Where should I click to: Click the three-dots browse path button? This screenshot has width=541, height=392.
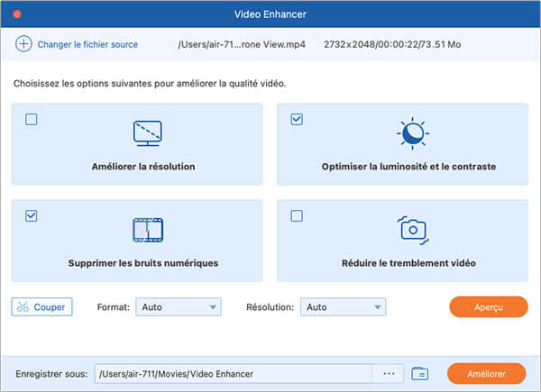(x=389, y=373)
